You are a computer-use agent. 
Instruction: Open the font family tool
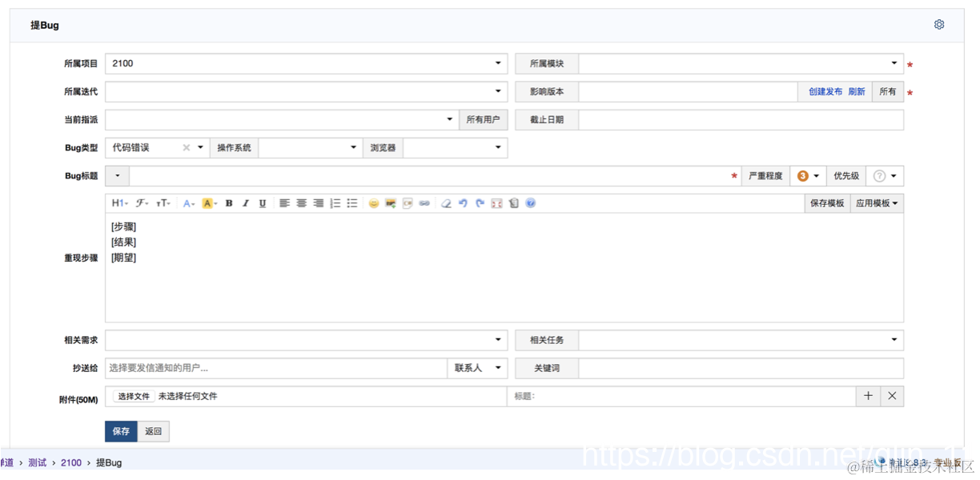142,203
